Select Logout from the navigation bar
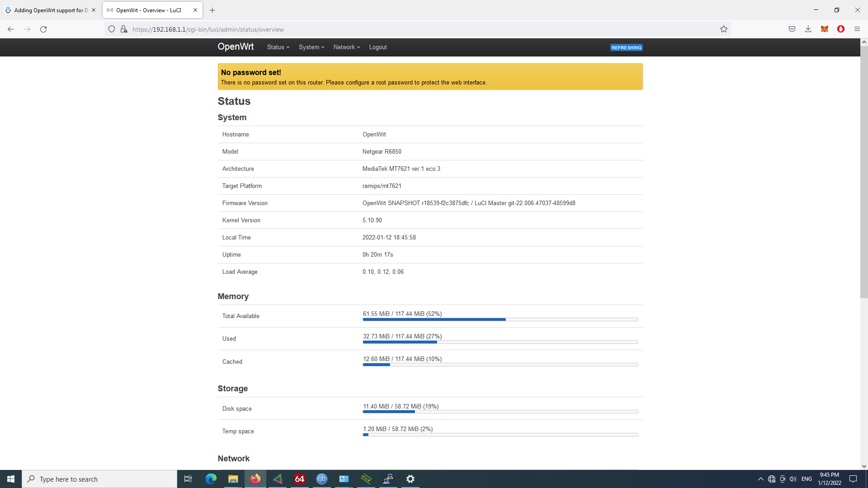Viewport: 868px width, 488px height. coord(378,47)
